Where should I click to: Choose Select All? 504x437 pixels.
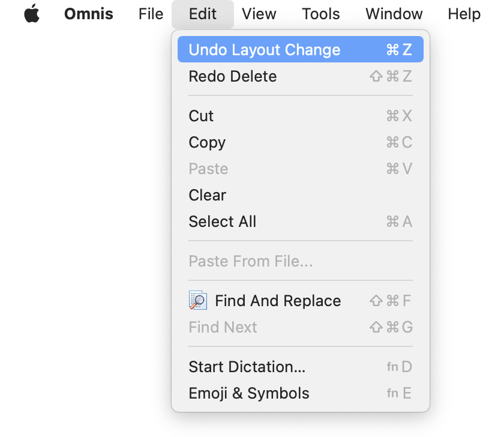pyautogui.click(x=300, y=222)
